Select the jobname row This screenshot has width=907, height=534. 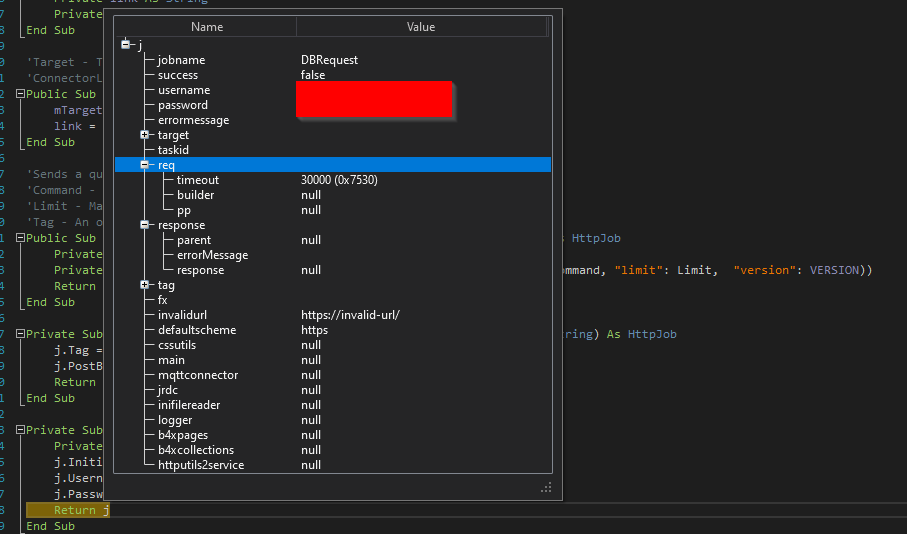(x=181, y=60)
